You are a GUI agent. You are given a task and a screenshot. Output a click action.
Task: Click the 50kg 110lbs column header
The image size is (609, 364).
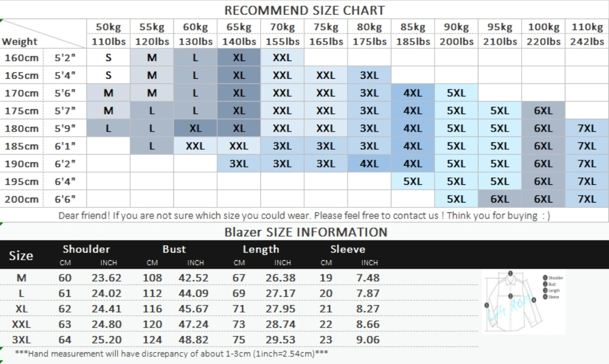click(x=108, y=34)
